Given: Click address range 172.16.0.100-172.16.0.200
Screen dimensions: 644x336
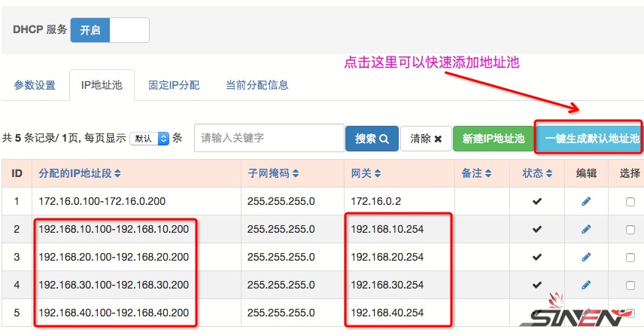Looking at the screenshot, I should point(102,201).
